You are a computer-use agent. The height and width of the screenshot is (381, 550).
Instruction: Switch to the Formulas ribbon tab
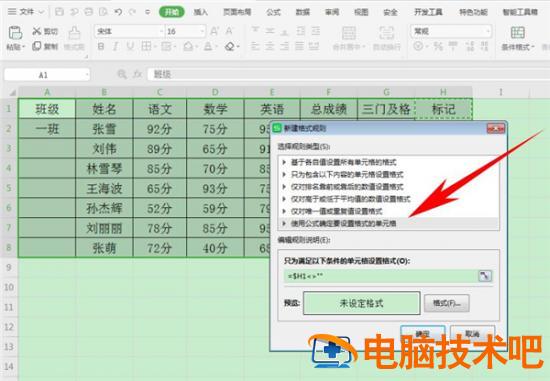273,12
